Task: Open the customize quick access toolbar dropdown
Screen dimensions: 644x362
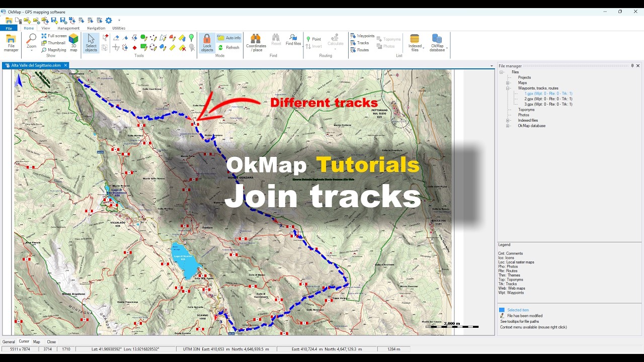Action: tap(119, 21)
